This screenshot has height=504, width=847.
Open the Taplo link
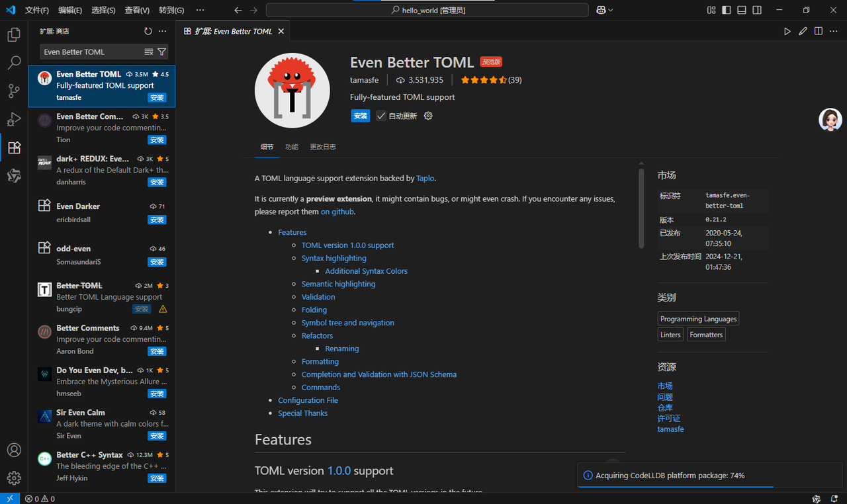425,178
